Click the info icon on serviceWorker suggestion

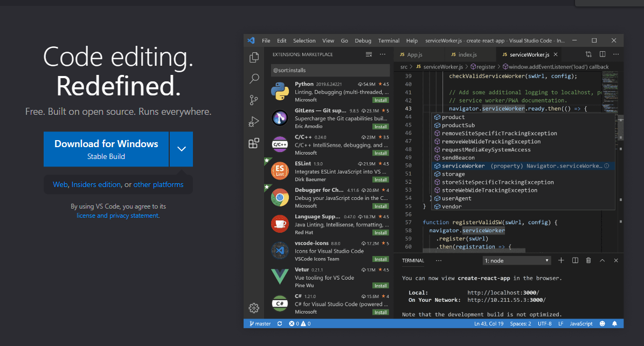607,166
